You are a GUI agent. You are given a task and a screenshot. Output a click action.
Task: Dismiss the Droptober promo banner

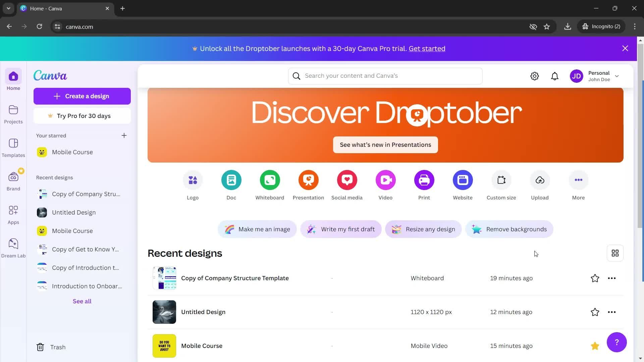[x=625, y=49]
